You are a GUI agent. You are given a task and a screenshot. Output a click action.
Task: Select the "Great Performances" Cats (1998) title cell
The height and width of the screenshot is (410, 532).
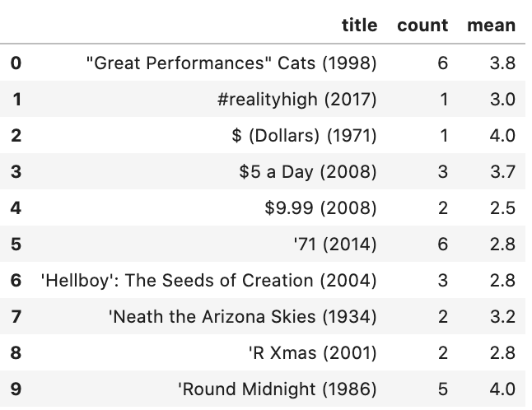coord(231,63)
